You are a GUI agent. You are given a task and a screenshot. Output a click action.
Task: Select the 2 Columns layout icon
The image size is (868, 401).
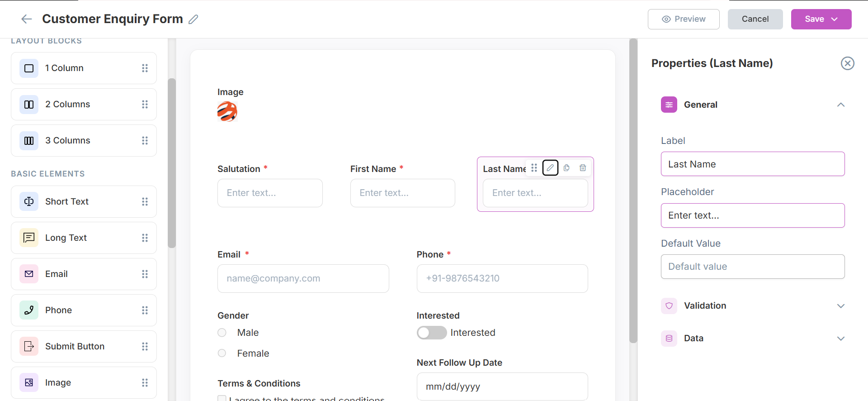click(x=29, y=105)
